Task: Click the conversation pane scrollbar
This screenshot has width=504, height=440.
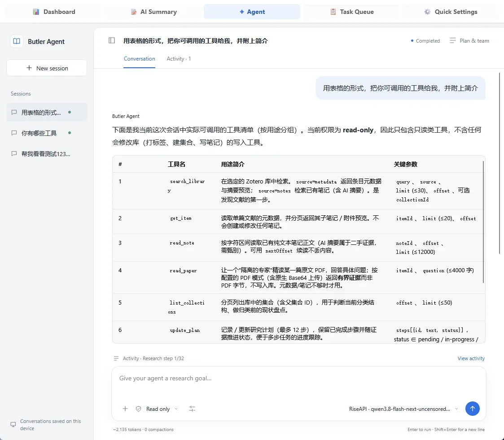Action: [500, 163]
